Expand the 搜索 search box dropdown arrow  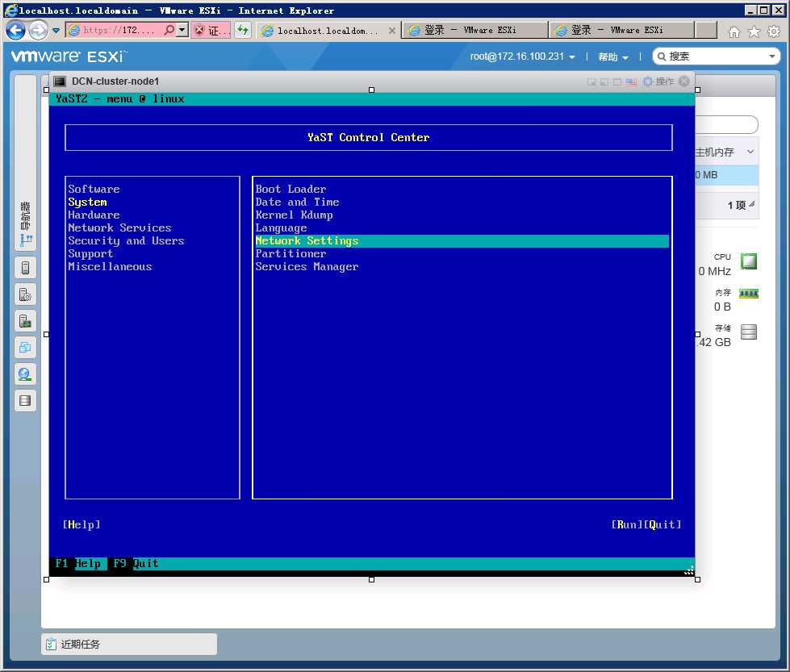(772, 56)
